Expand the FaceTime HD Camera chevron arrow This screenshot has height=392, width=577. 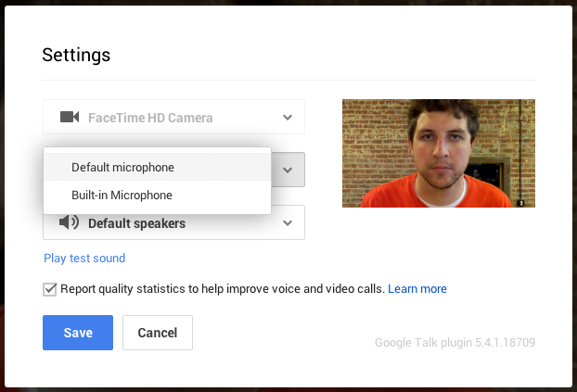click(x=288, y=118)
